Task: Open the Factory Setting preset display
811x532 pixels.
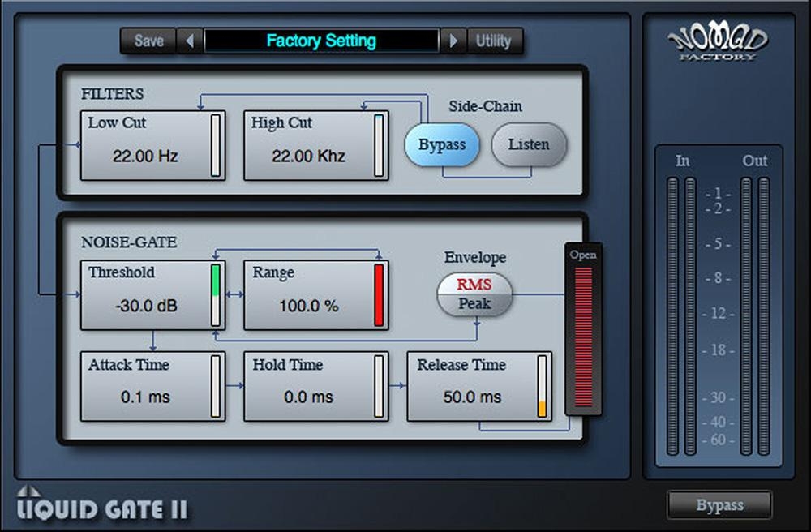Action: coord(321,41)
